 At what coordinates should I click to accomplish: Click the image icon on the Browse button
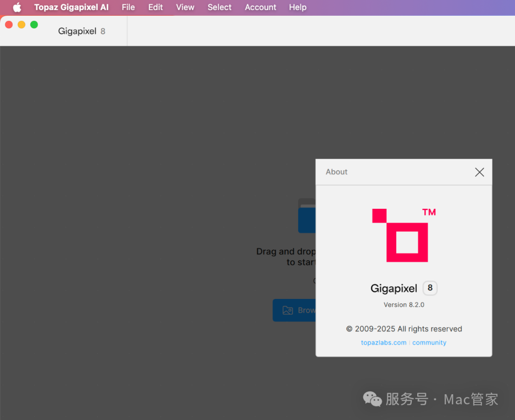pos(288,310)
